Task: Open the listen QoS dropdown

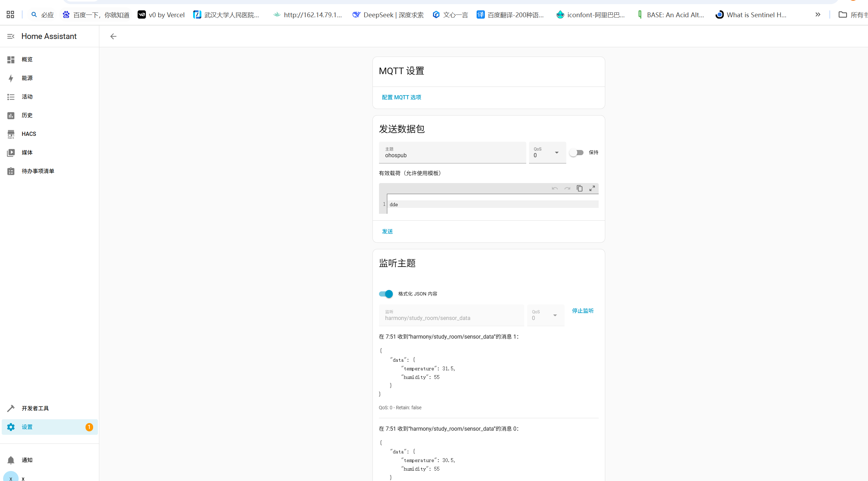Action: [546, 315]
